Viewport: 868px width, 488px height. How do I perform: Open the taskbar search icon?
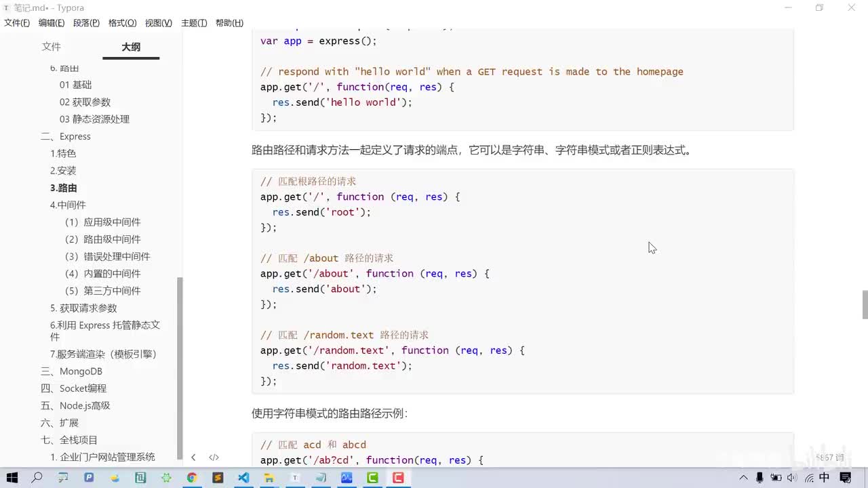(x=37, y=478)
